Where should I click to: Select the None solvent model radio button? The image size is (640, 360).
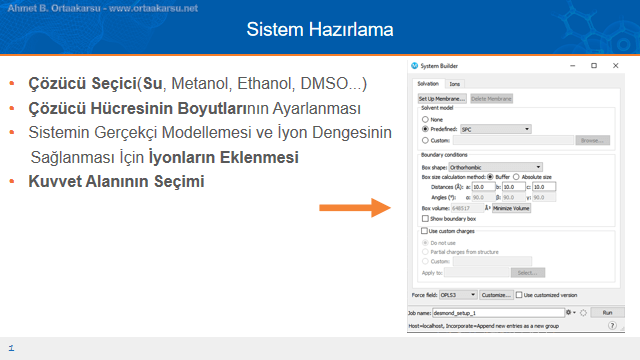click(425, 120)
